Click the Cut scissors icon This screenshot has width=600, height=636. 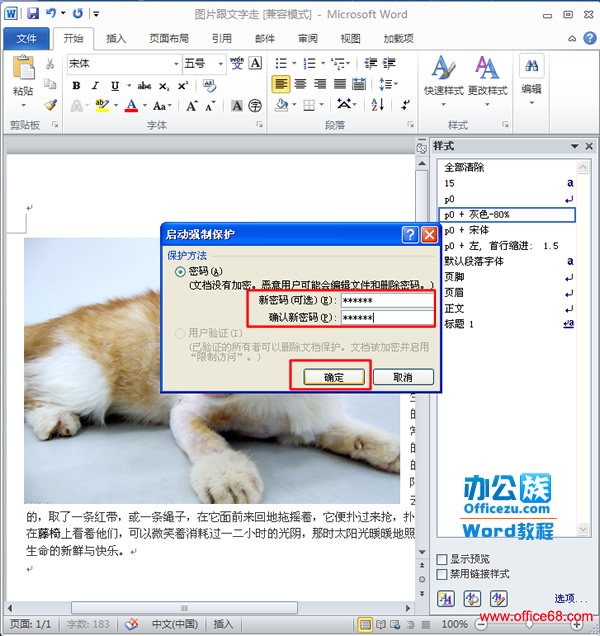click(50, 64)
